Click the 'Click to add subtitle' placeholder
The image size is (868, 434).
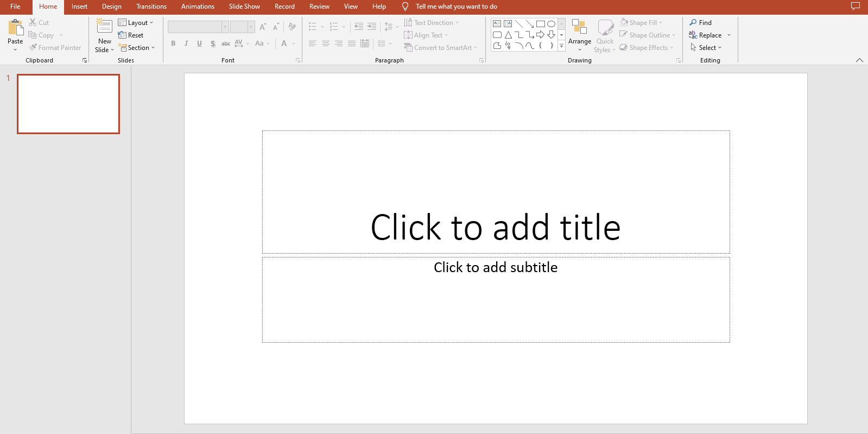coord(496,299)
